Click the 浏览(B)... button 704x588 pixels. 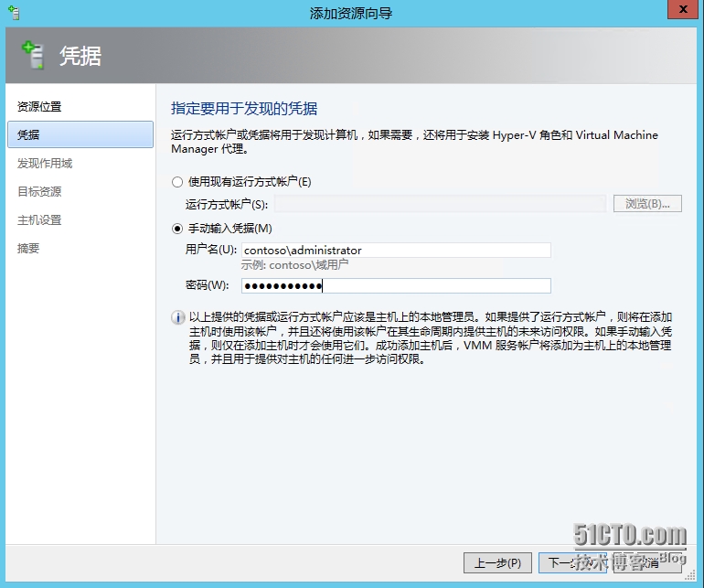(647, 204)
